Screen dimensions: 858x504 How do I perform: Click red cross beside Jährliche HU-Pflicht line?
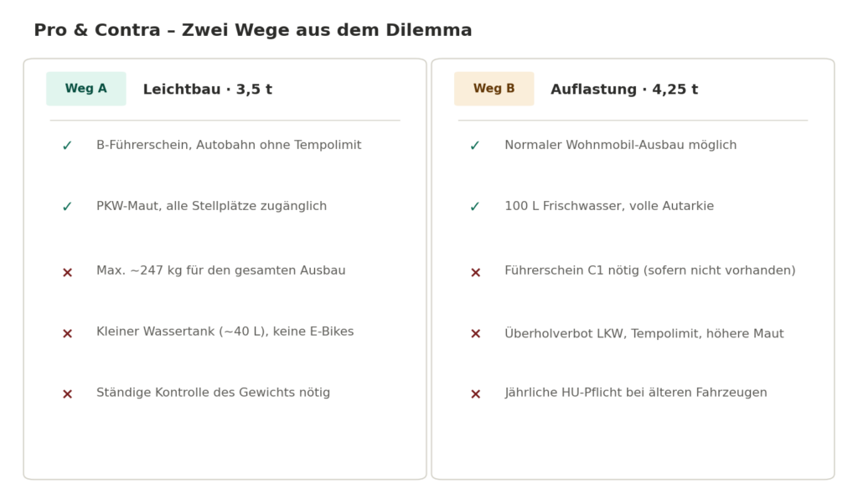pyautogui.click(x=476, y=394)
